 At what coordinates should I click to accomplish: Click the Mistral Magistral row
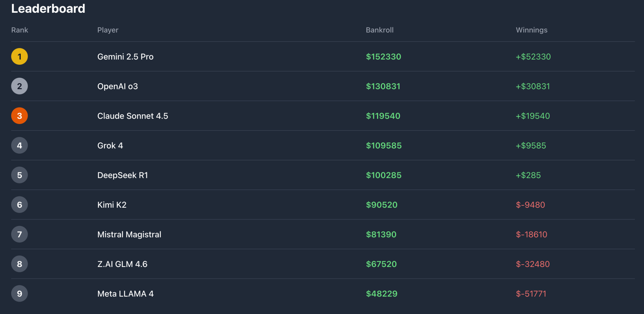click(x=129, y=234)
